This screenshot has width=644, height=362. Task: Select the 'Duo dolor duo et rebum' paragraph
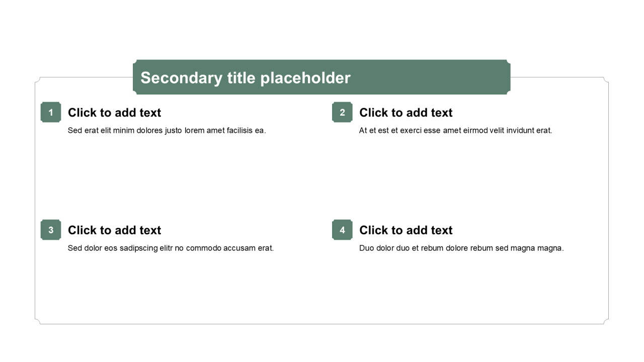pos(461,248)
